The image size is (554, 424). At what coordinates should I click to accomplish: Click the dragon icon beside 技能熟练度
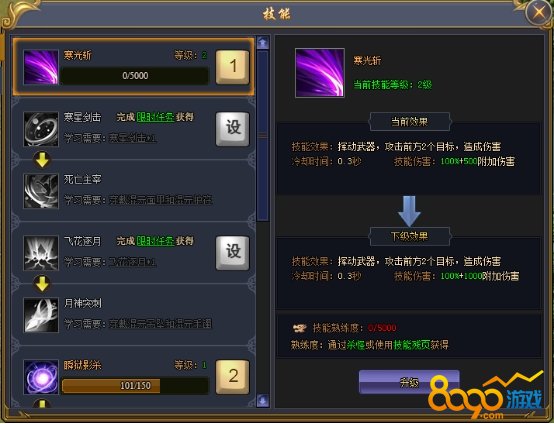(300, 329)
